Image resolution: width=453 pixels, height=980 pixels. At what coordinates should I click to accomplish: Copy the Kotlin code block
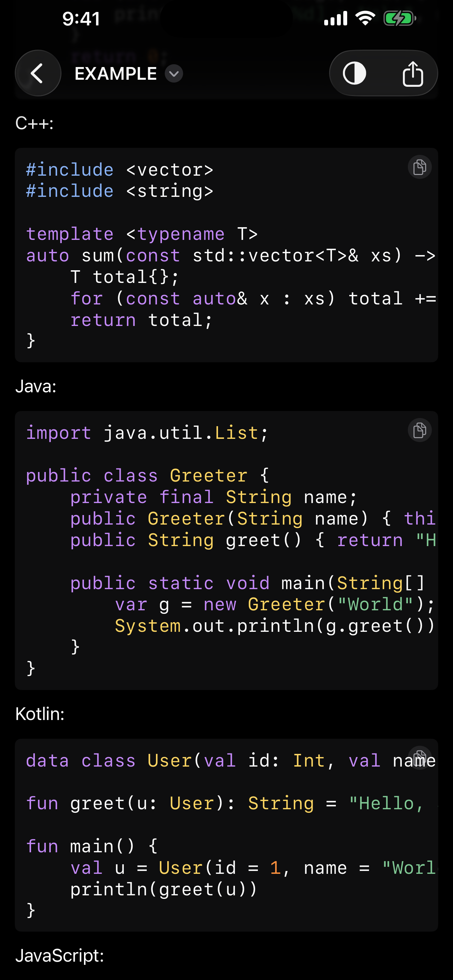coord(419,757)
